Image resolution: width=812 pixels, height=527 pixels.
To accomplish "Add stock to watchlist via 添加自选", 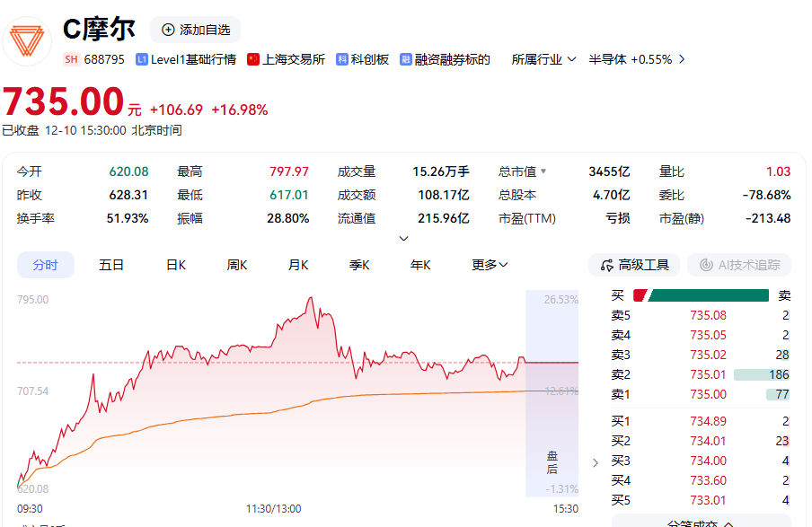I will [195, 30].
